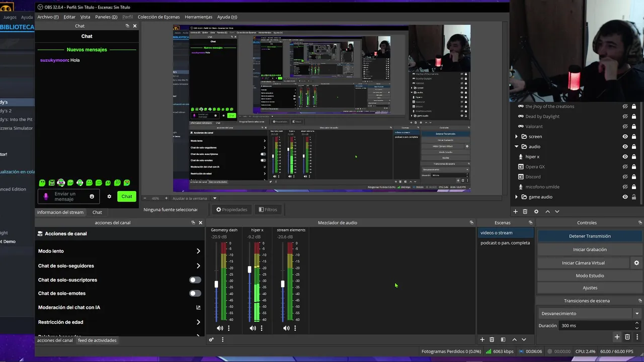644x362 pixels.
Task: Expand the game audio group
Action: point(516,197)
